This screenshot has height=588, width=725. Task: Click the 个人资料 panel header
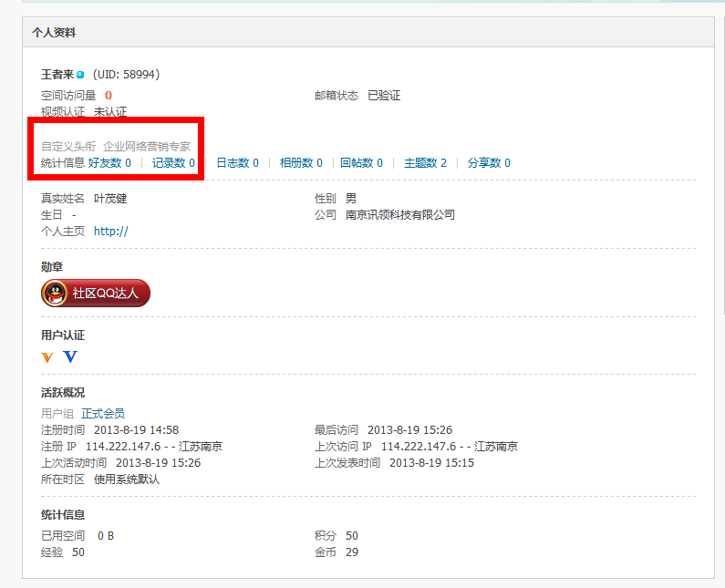click(x=368, y=32)
